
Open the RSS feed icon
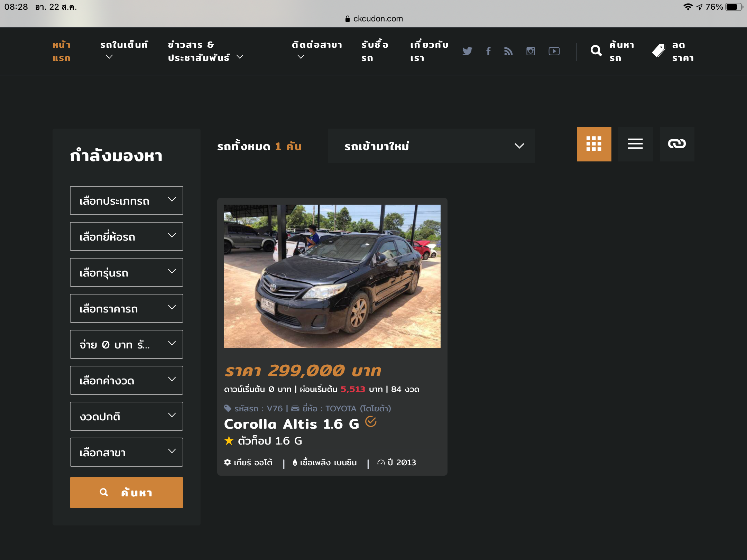coord(508,51)
